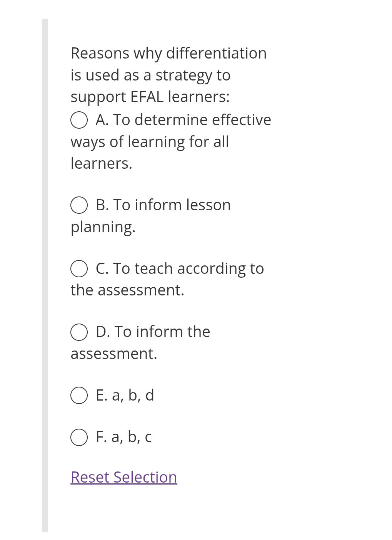Click the 'F. a, b, c' answer text

(124, 437)
